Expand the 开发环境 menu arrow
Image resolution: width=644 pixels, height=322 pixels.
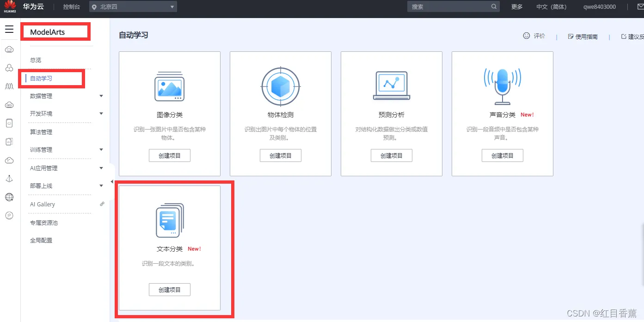(x=101, y=113)
